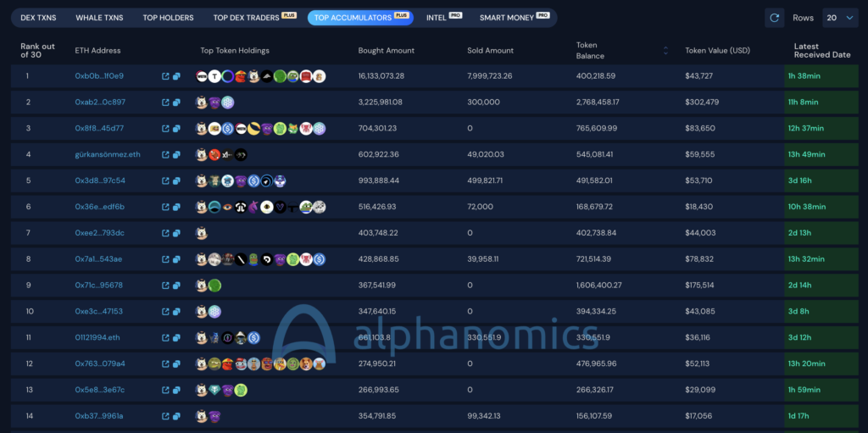The image size is (868, 433).
Task: Click copy icon in row 9
Action: click(x=177, y=286)
